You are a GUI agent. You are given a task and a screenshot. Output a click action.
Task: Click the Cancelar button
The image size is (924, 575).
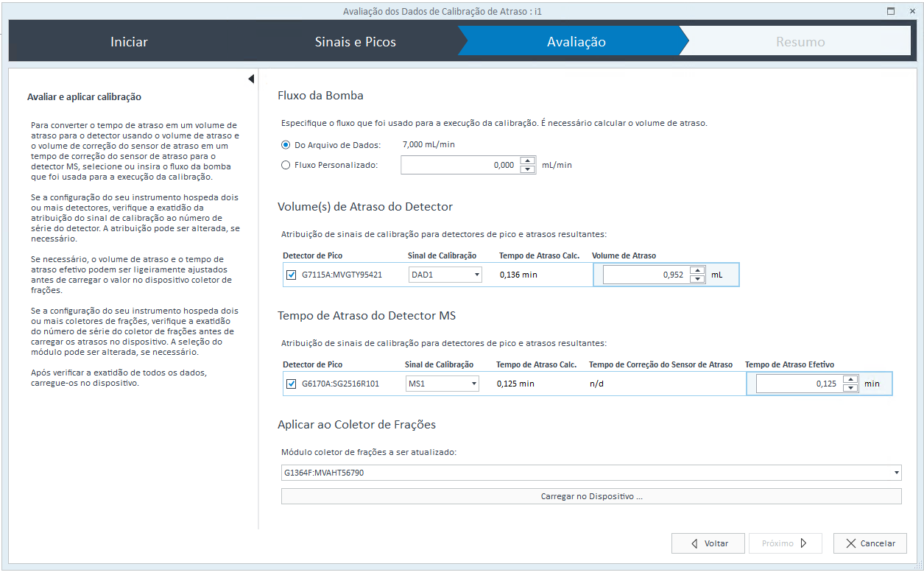(x=870, y=543)
